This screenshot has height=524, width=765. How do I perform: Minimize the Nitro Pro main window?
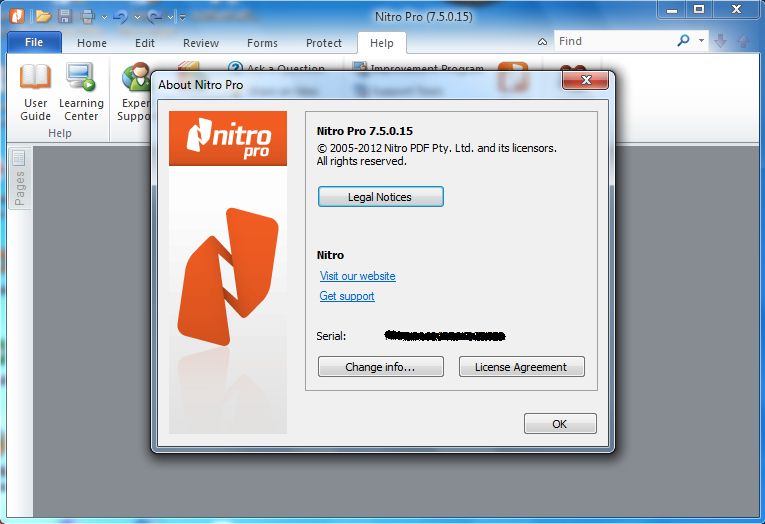tap(672, 10)
